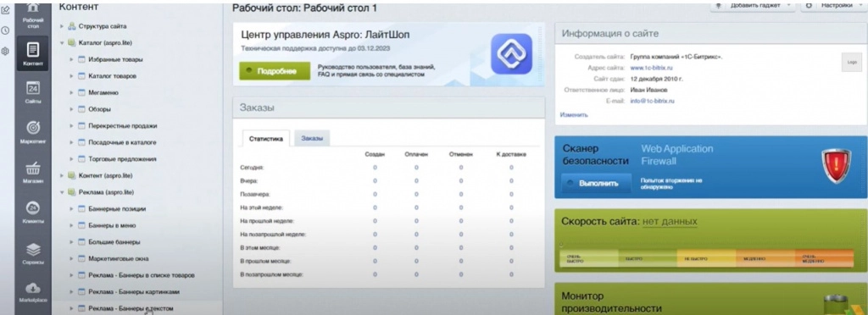868x315 pixels.
Task: Click Web Application Firewall text
Action: 677,155
